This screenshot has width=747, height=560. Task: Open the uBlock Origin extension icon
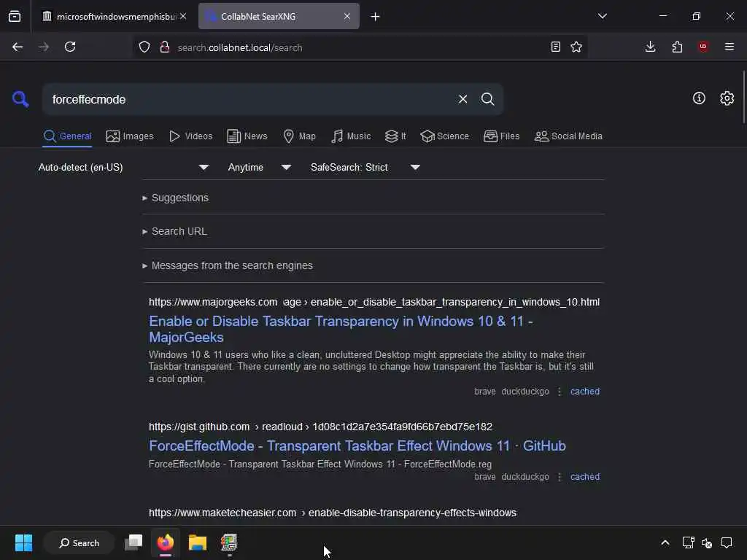pos(703,47)
